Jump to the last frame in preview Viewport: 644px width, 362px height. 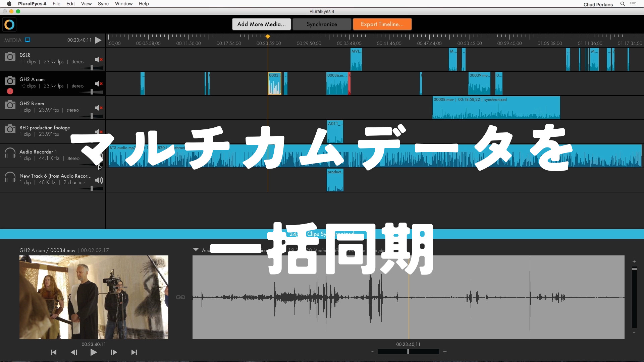134,352
